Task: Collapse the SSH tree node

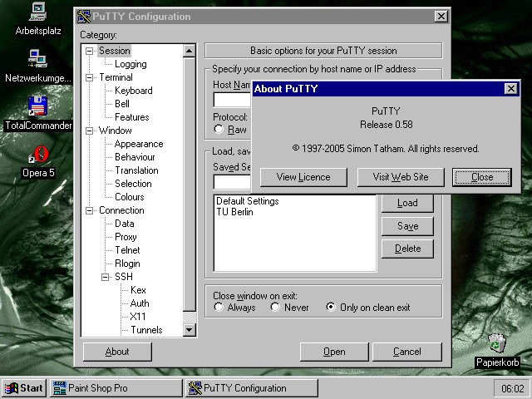Action: [106, 277]
